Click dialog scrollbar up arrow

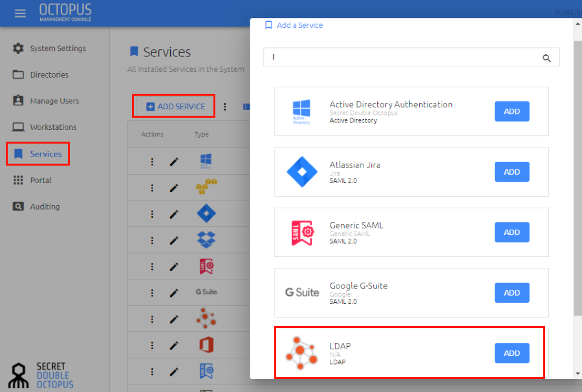pyautogui.click(x=577, y=24)
